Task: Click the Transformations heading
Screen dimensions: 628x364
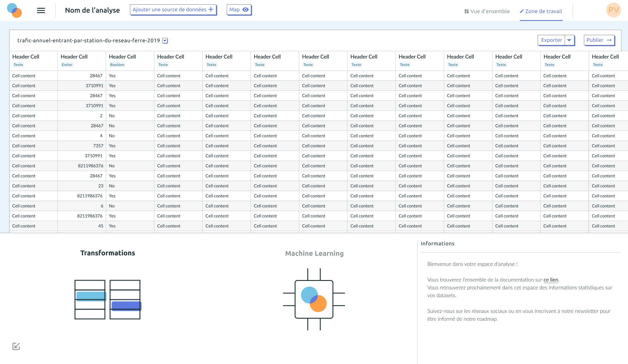Action: (x=108, y=253)
